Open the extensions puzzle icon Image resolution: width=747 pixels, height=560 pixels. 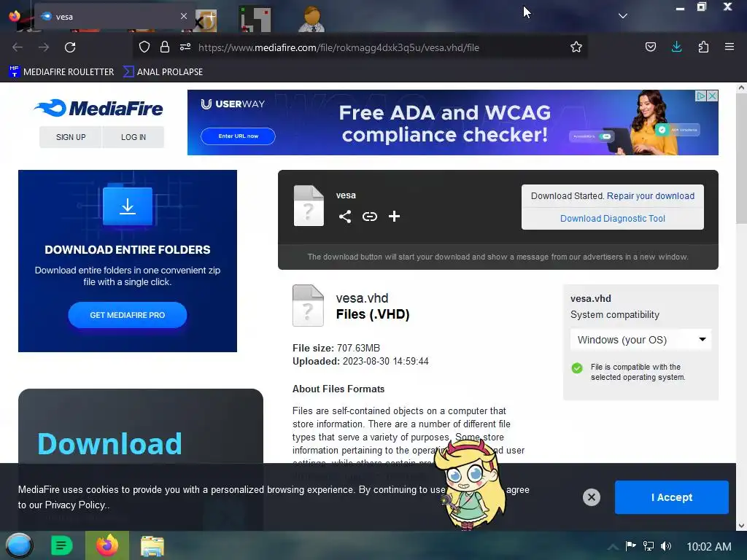[703, 47]
